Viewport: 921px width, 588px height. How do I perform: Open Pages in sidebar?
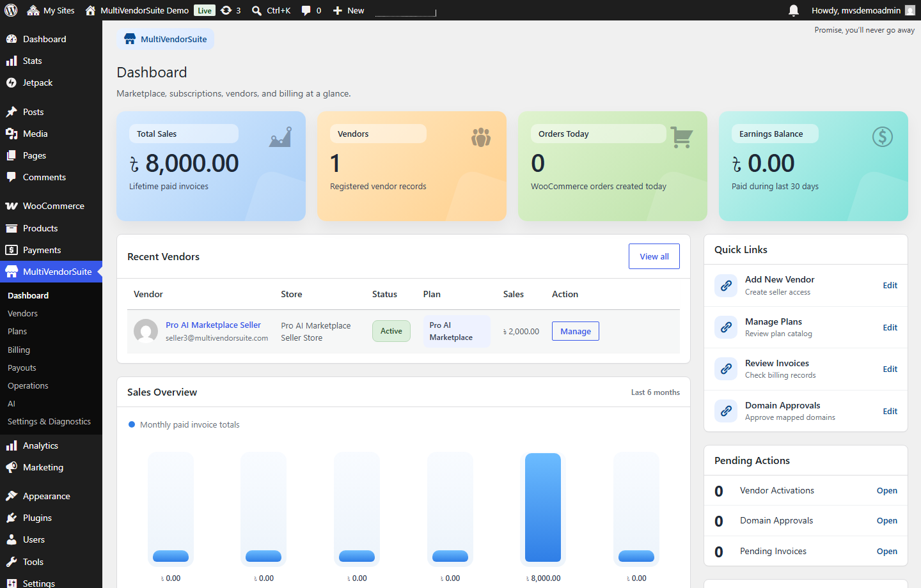pos(51,155)
